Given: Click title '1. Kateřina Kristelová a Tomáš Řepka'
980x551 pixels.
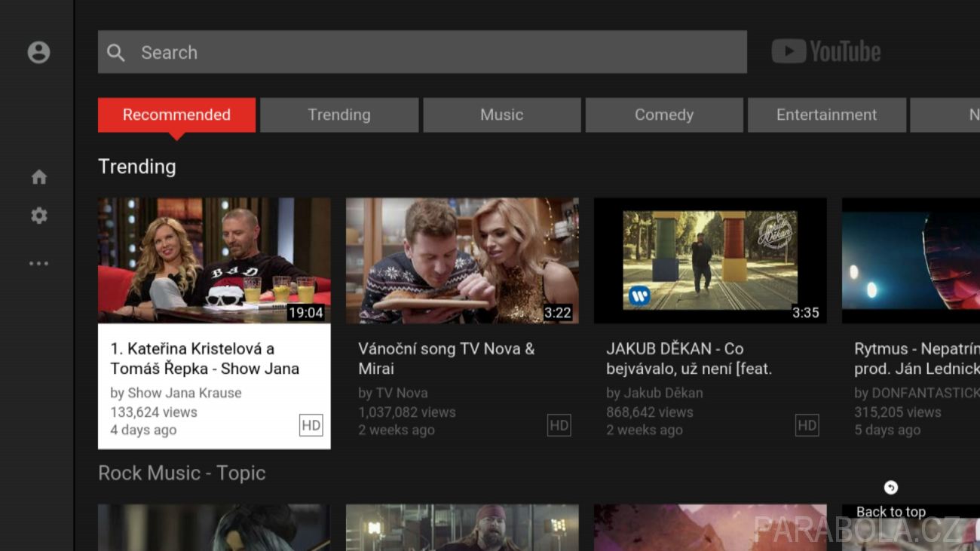Looking at the screenshot, I should tap(205, 359).
